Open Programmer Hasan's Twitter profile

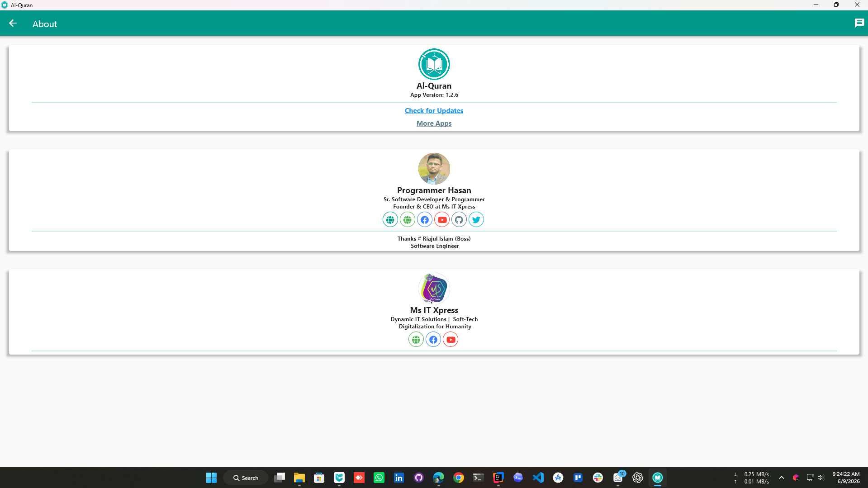tap(476, 220)
